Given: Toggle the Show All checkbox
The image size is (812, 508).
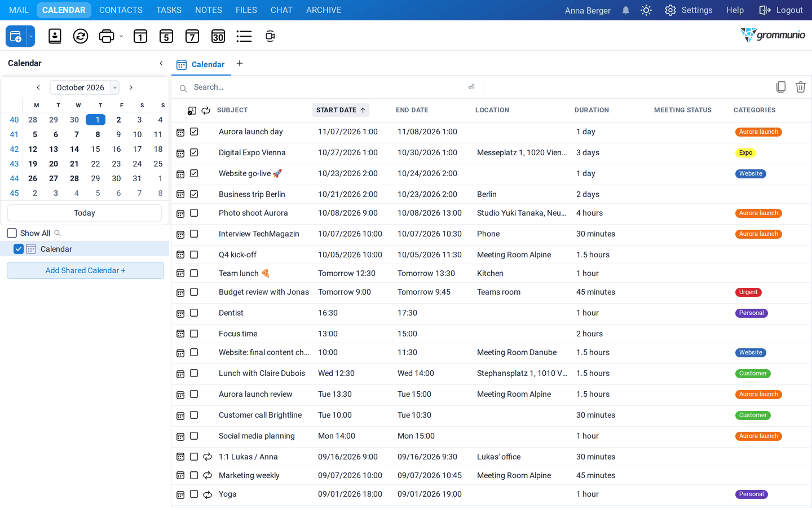Looking at the screenshot, I should pyautogui.click(x=12, y=233).
